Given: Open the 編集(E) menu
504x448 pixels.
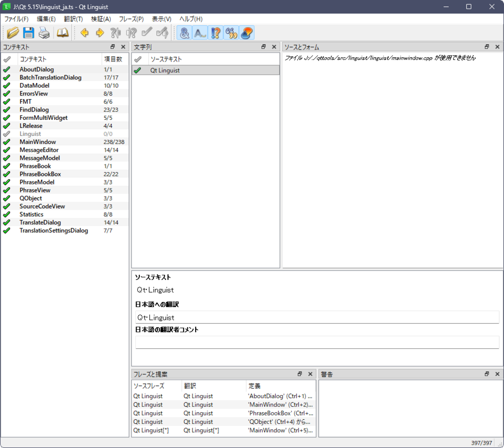Looking at the screenshot, I should click(x=46, y=19).
